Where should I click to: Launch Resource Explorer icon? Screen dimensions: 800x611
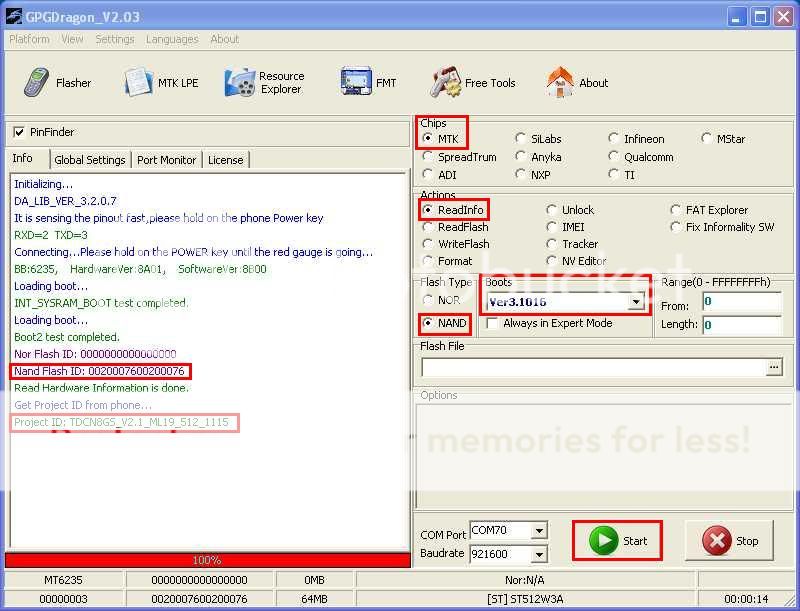tap(239, 83)
